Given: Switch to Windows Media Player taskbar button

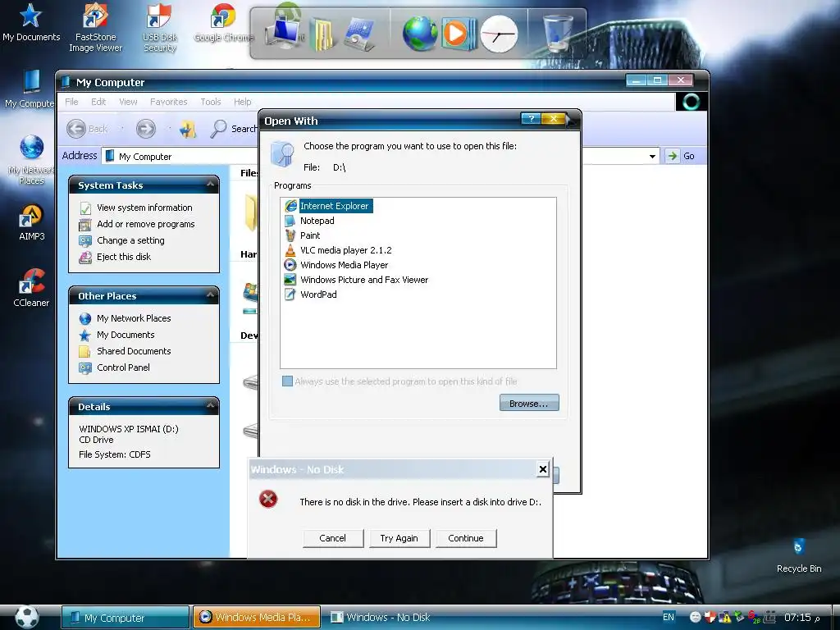Looking at the screenshot, I should [x=257, y=617].
